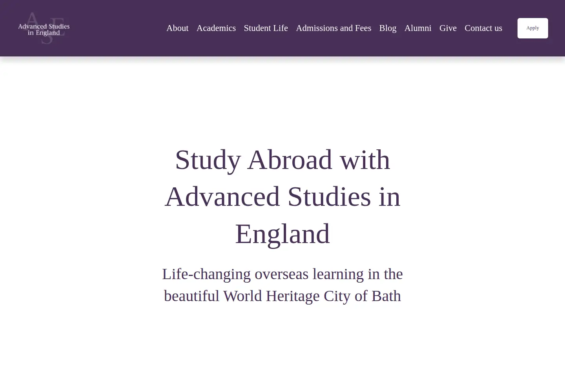Select the Give link
This screenshot has height=392, width=565.
coord(448,28)
